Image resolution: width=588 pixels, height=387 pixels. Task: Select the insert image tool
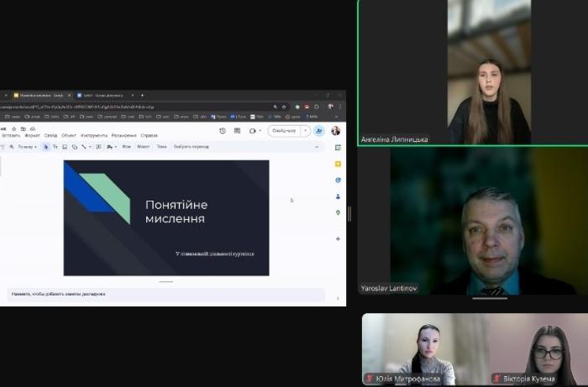(65, 147)
